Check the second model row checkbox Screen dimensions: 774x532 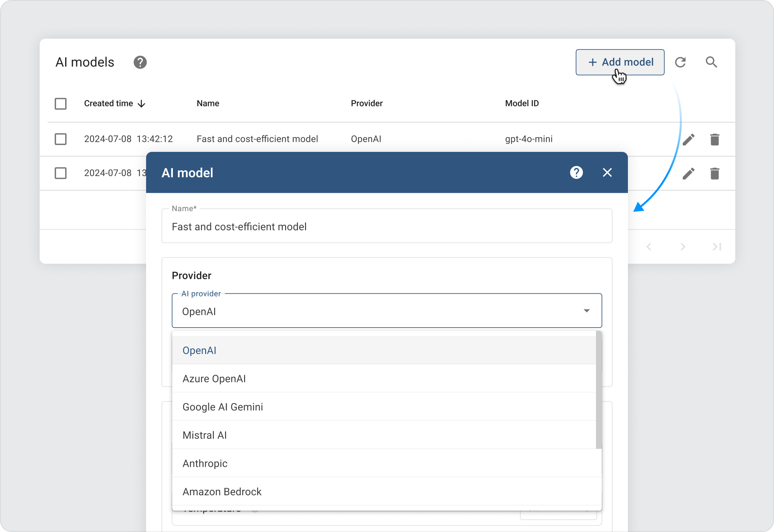(61, 173)
